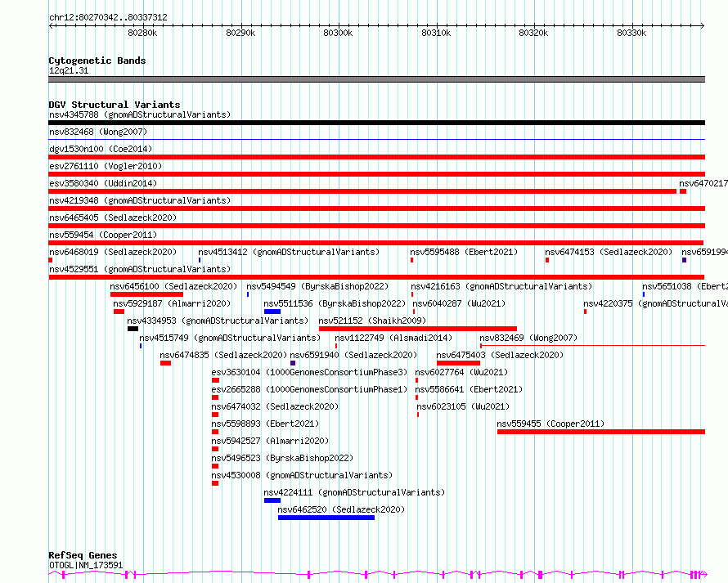Open the OTOGL NM_173591 gene label
Image resolution: width=728 pixels, height=583 pixels.
pyautogui.click(x=86, y=565)
